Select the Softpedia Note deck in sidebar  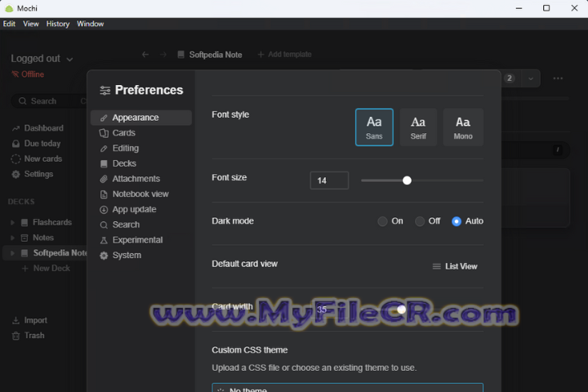60,253
